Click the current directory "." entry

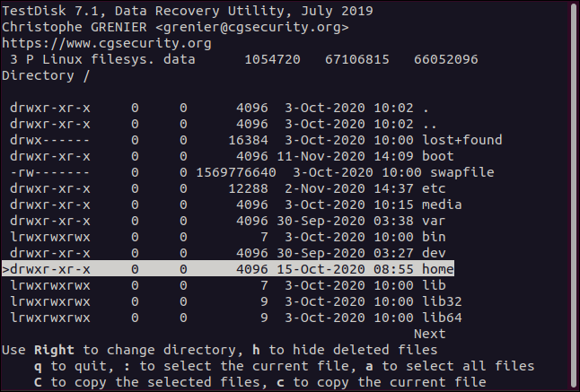(426, 108)
